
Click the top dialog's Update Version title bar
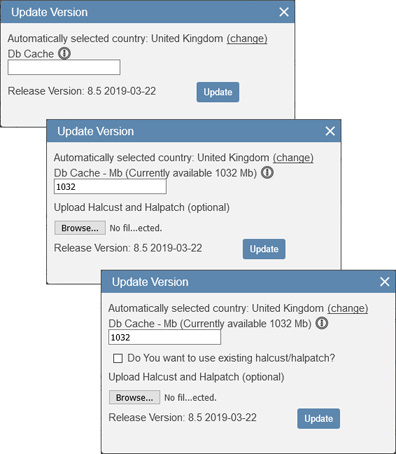pos(147,12)
